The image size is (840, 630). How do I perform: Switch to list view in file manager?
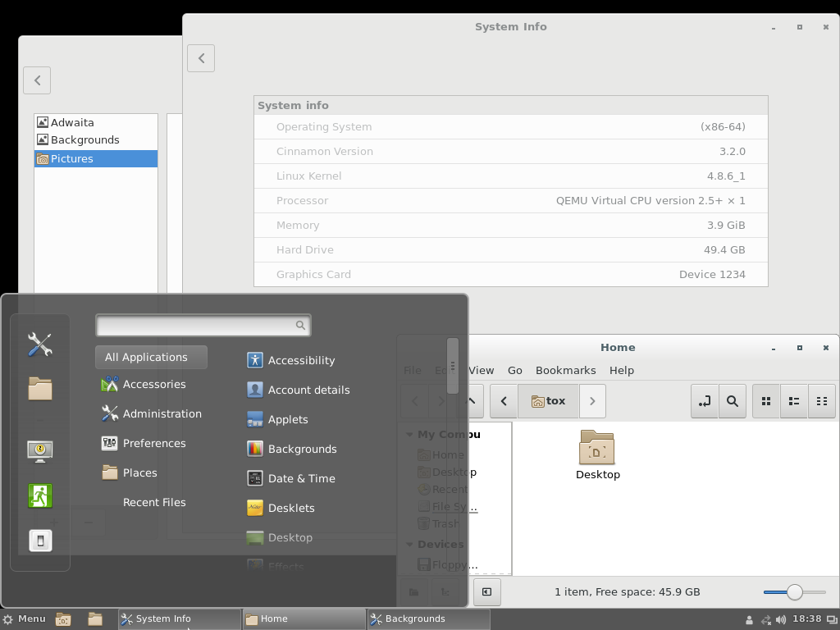tap(794, 401)
